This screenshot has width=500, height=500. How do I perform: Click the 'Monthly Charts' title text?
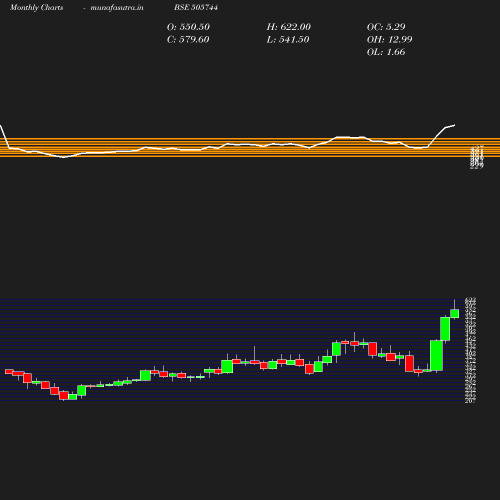tap(36, 8)
